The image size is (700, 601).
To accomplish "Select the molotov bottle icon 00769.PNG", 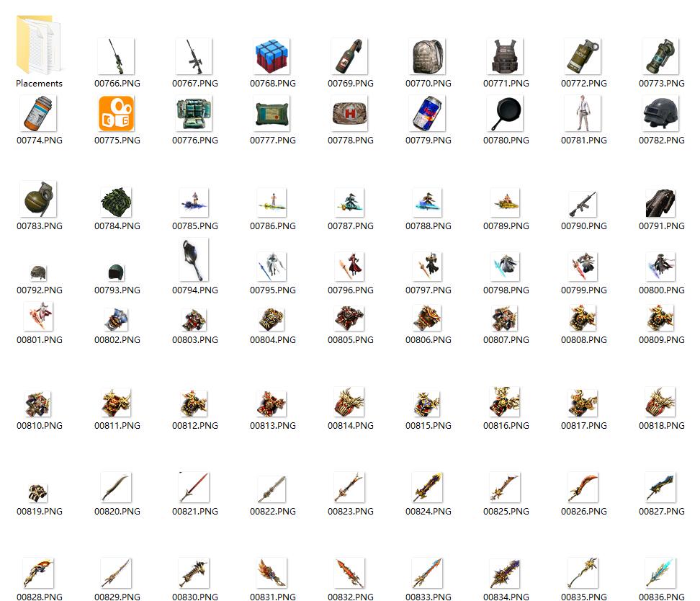I will (x=349, y=56).
